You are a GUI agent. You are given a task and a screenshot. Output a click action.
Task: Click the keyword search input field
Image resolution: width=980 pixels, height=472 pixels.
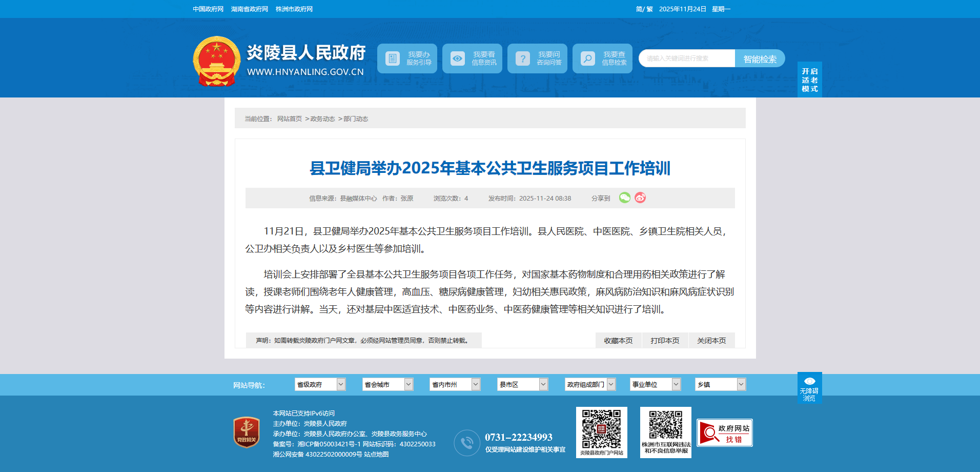point(687,58)
